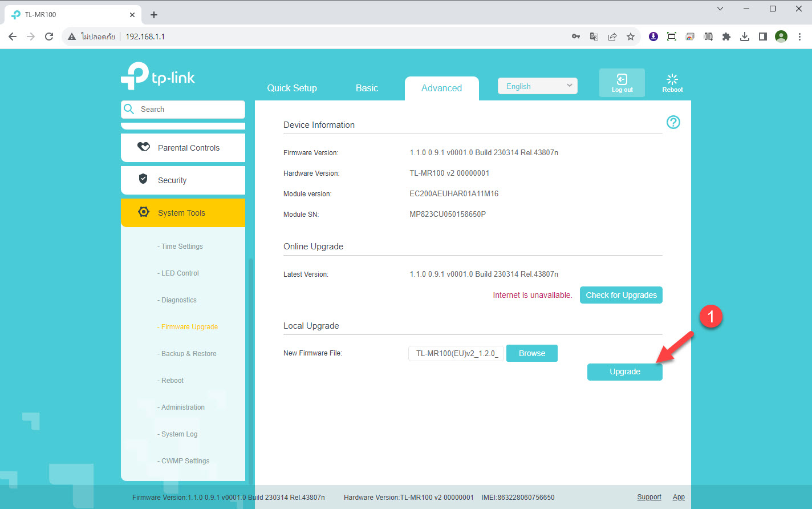Click the search magnifier icon
Image resolution: width=812 pixels, height=509 pixels.
[129, 109]
